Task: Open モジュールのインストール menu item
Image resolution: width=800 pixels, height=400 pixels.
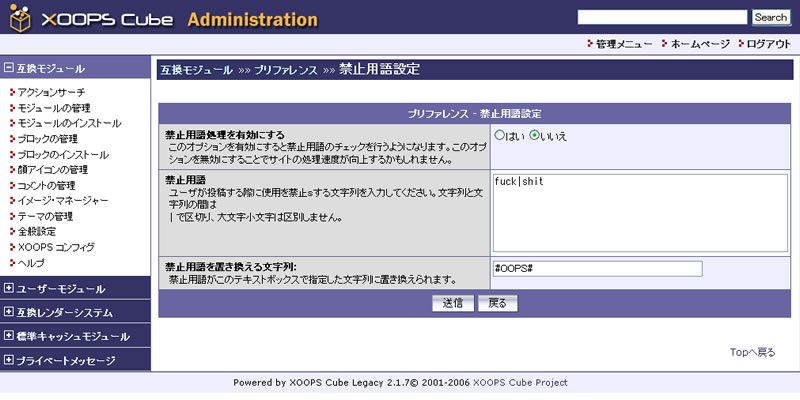Action: tap(69, 123)
